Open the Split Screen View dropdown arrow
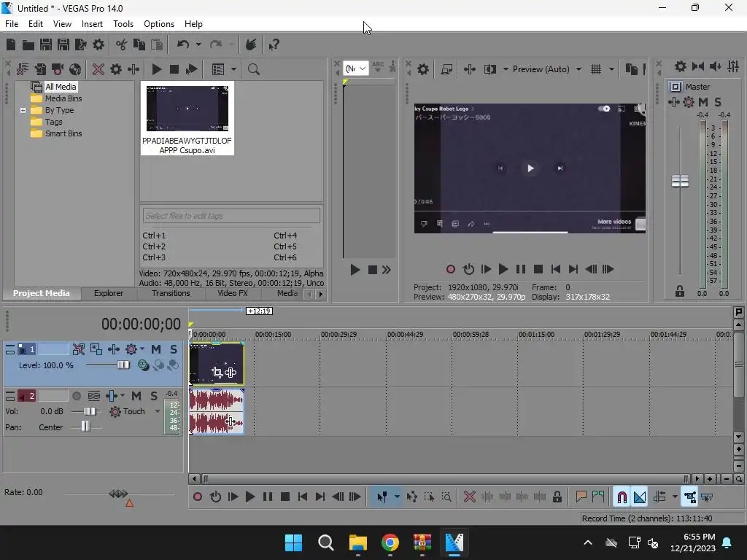This screenshot has width=747, height=560. click(506, 69)
